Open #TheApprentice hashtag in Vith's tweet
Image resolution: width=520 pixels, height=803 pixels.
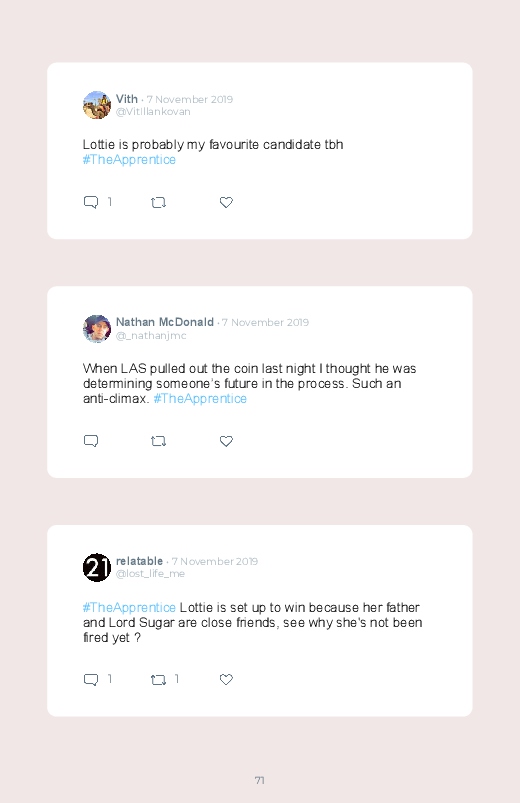pos(129,160)
